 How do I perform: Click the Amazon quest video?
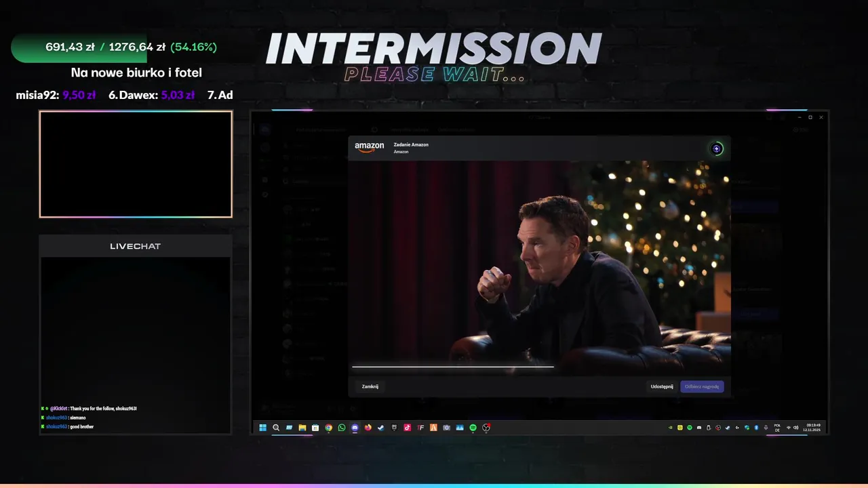click(x=539, y=268)
